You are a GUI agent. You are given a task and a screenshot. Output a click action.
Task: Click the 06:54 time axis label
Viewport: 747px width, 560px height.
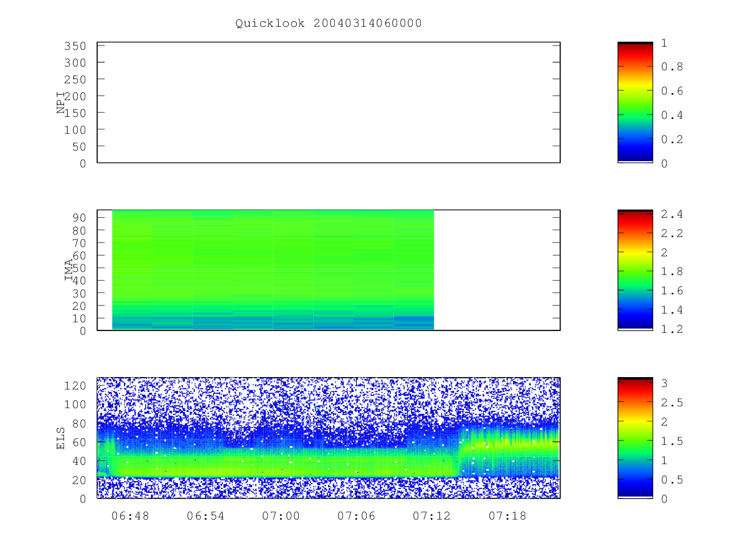tap(205, 516)
